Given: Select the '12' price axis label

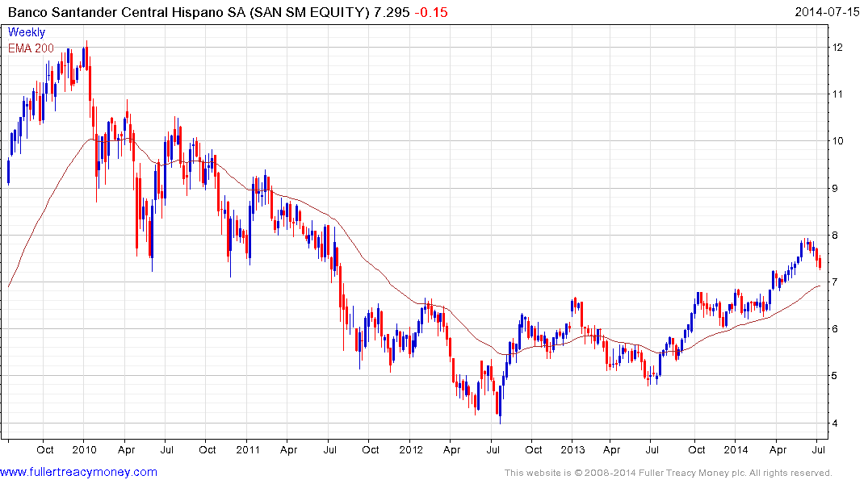Looking at the screenshot, I should (x=837, y=48).
